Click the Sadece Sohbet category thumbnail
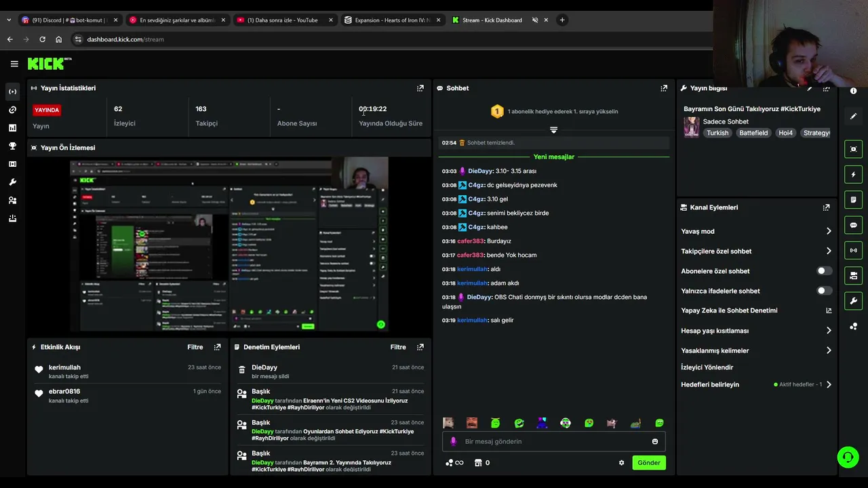This screenshot has height=488, width=868. point(691,127)
